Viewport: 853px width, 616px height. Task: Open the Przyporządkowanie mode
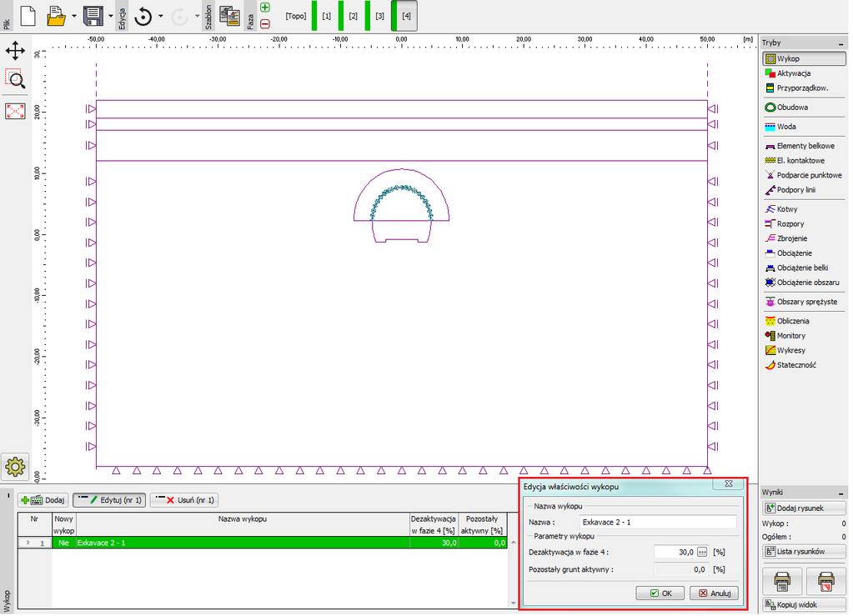coord(804,88)
